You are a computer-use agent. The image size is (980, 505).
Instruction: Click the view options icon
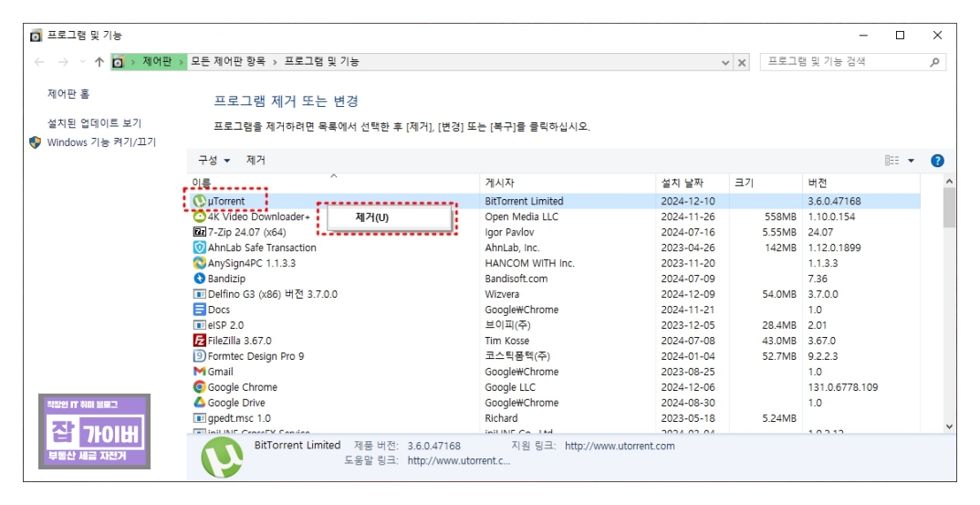891,161
